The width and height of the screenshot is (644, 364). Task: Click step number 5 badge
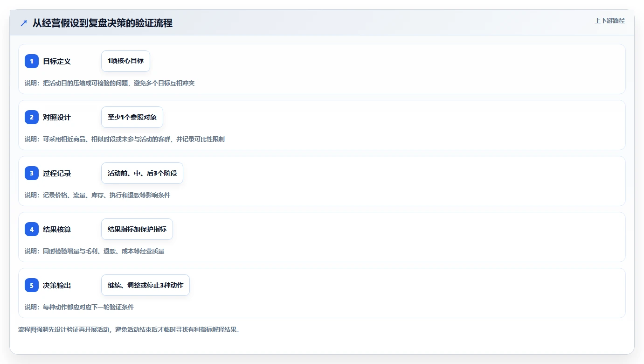32,285
